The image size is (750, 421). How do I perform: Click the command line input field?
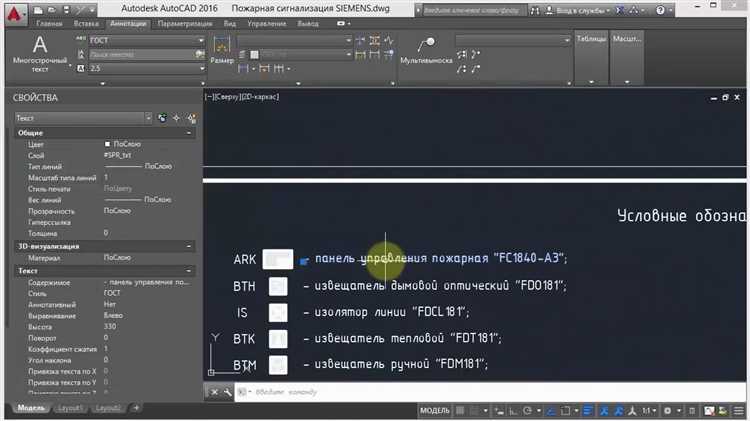490,392
